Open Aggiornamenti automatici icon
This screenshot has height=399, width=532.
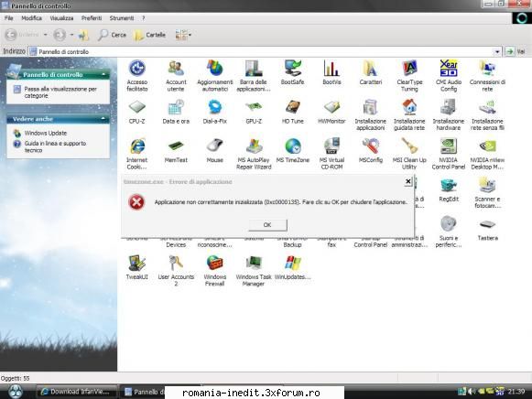tap(215, 76)
